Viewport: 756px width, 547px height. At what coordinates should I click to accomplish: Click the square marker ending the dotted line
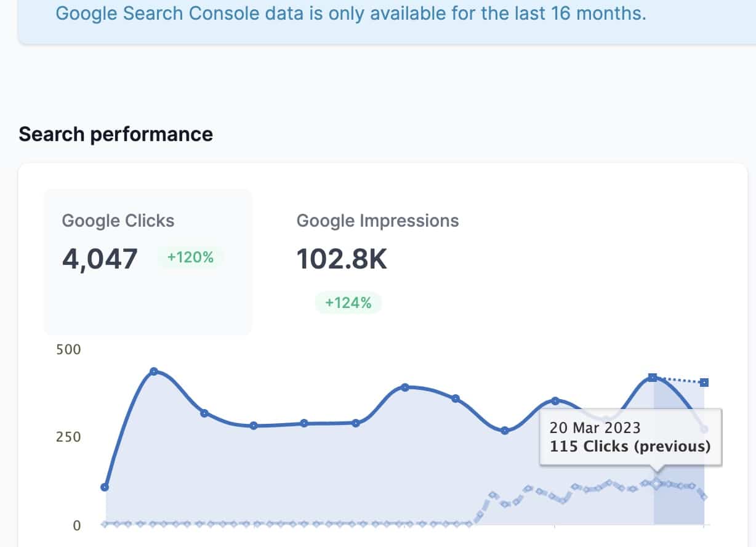(x=704, y=383)
